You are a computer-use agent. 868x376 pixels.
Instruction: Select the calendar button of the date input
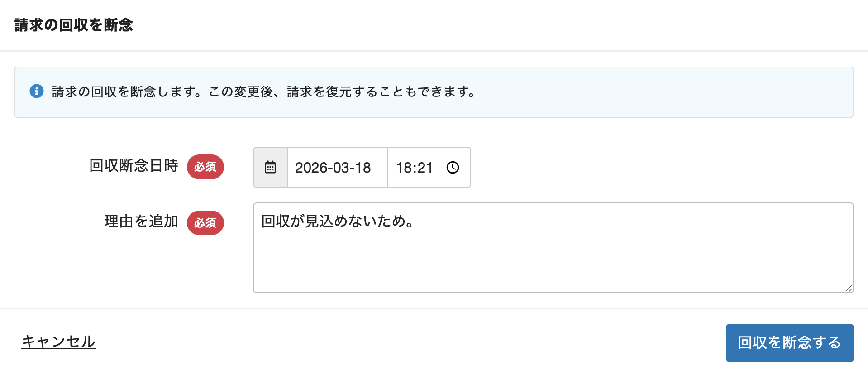click(270, 167)
